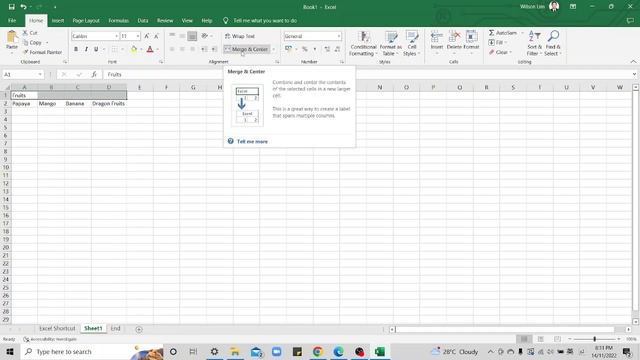Open the Merge & Center dropdown arrow
Viewport: 640px width, 360px height.
click(x=273, y=49)
